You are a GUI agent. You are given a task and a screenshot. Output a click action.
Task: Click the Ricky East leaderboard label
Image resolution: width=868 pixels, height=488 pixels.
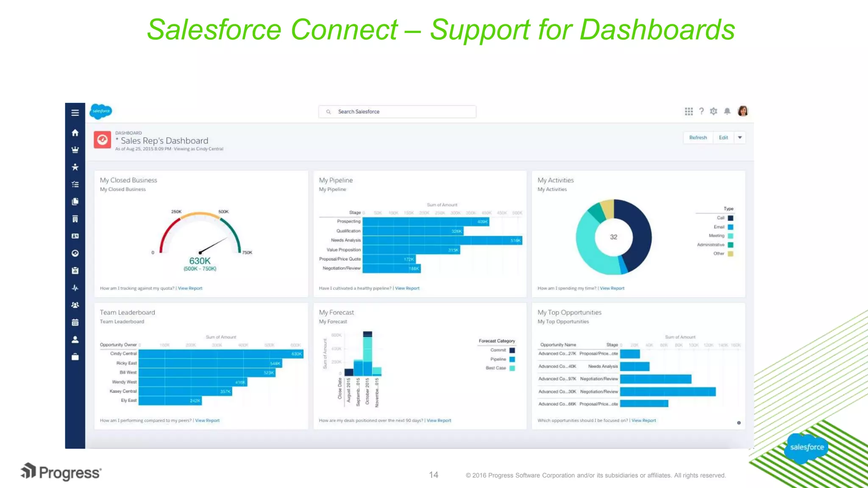[x=126, y=363]
